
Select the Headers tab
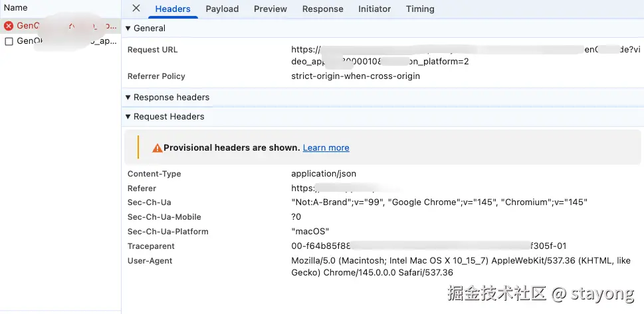click(x=173, y=9)
